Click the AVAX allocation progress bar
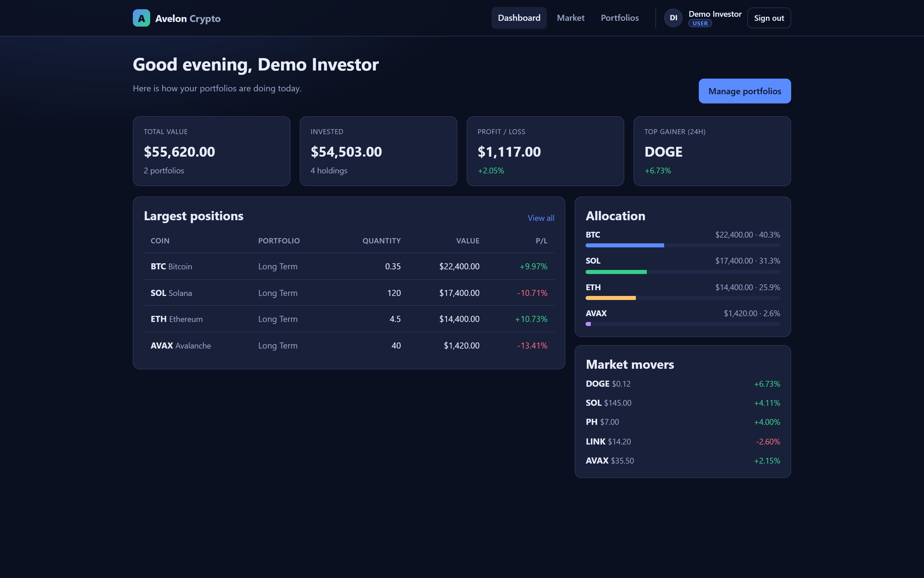The height and width of the screenshot is (578, 924). click(x=683, y=324)
